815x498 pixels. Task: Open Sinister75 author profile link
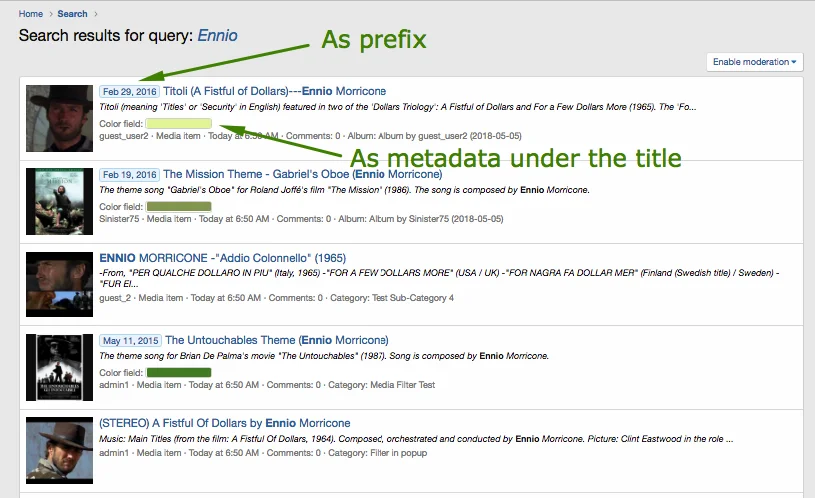[x=120, y=218]
